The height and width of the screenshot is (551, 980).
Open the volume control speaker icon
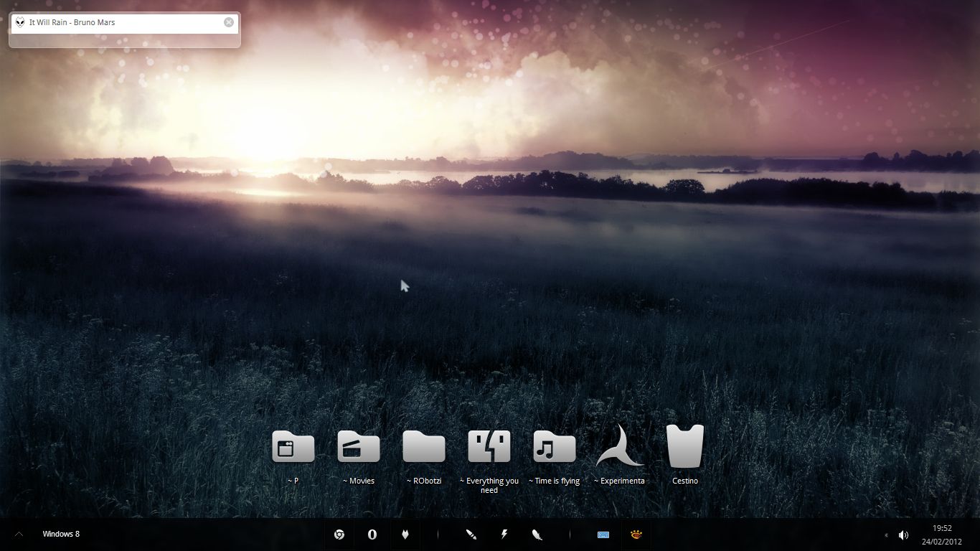tap(903, 535)
